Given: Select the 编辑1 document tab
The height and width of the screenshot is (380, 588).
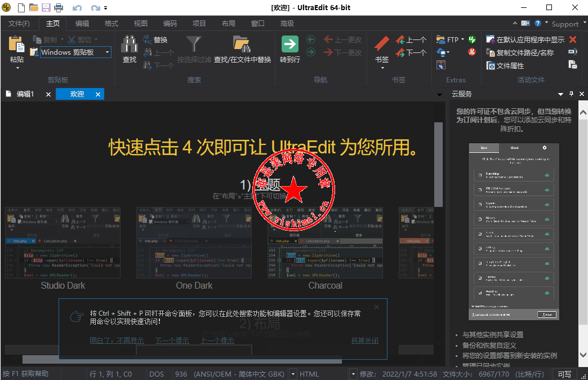Looking at the screenshot, I should coord(25,94).
